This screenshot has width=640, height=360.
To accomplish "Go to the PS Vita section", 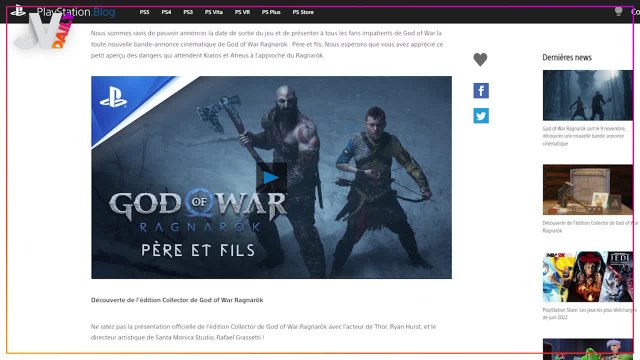I will [213, 12].
